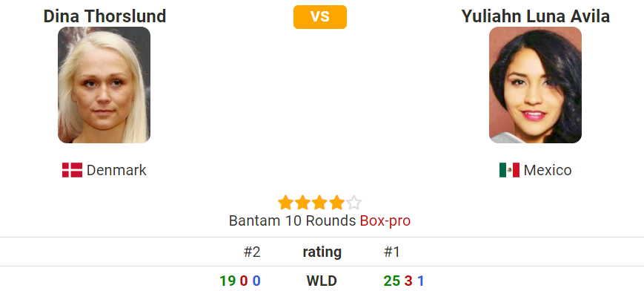Click the Mexico country label

coord(548,170)
